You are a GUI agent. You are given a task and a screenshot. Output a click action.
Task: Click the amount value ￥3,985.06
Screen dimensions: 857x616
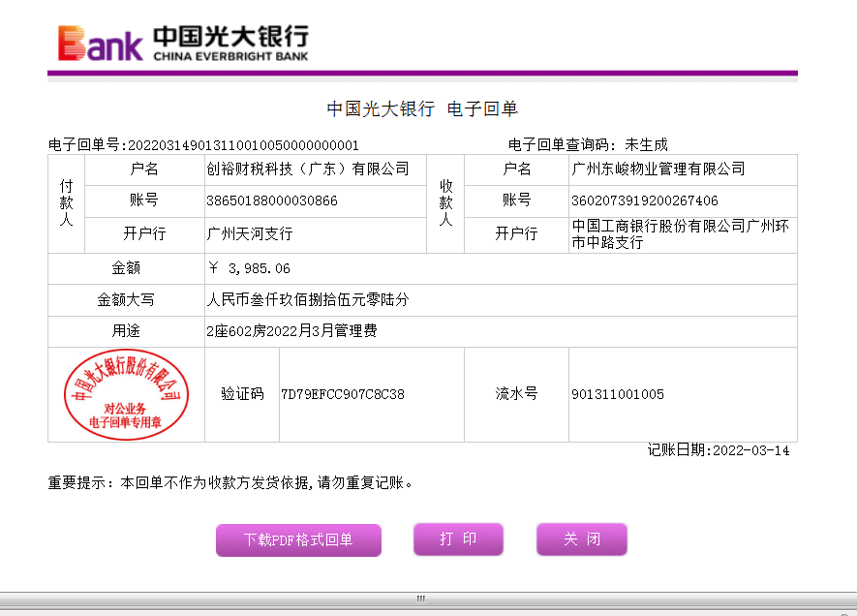249,268
